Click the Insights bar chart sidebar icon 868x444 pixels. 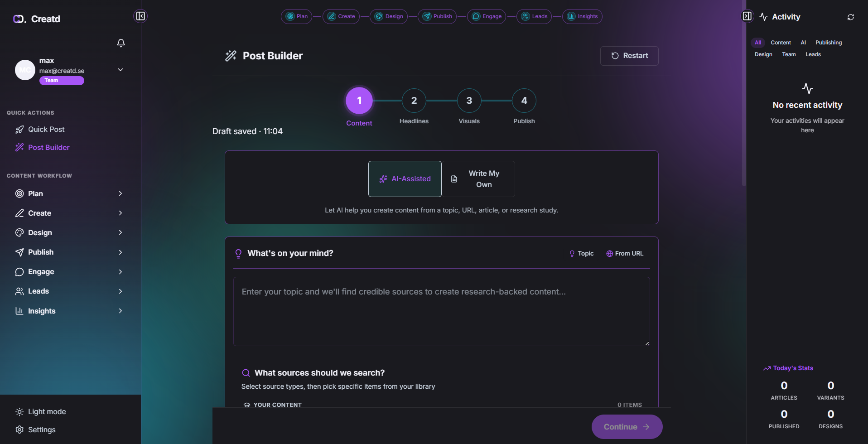[x=19, y=311]
